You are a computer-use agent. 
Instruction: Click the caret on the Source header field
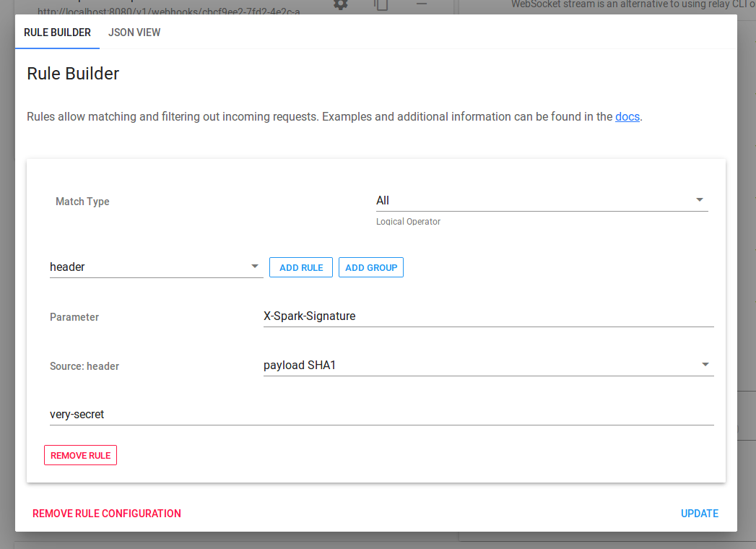(705, 365)
